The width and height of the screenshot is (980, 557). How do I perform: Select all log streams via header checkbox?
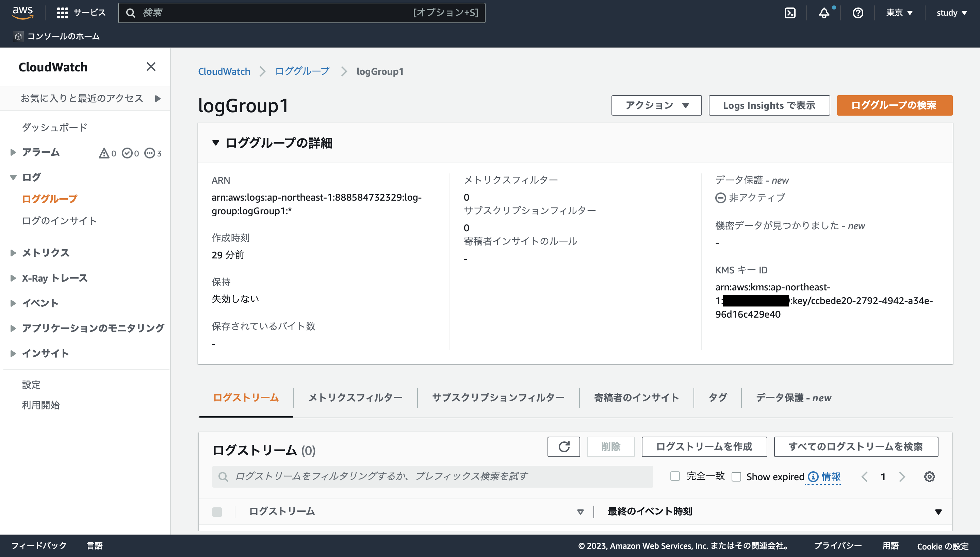click(218, 511)
